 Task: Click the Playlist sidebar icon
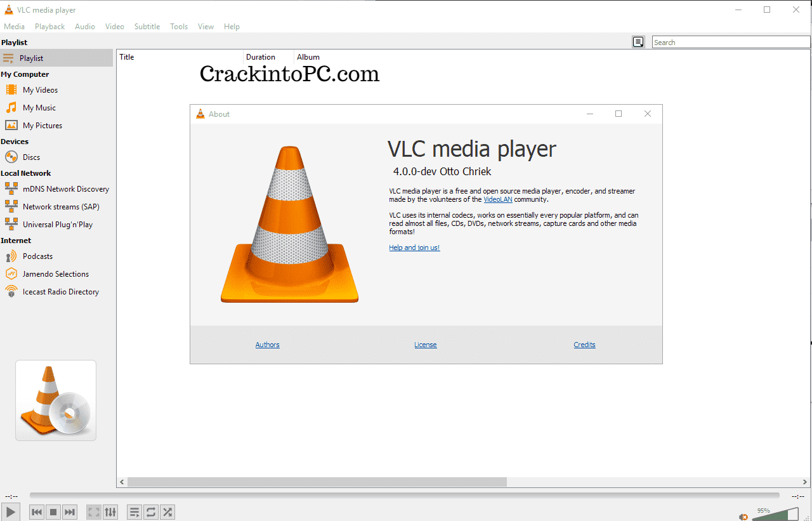(8, 58)
